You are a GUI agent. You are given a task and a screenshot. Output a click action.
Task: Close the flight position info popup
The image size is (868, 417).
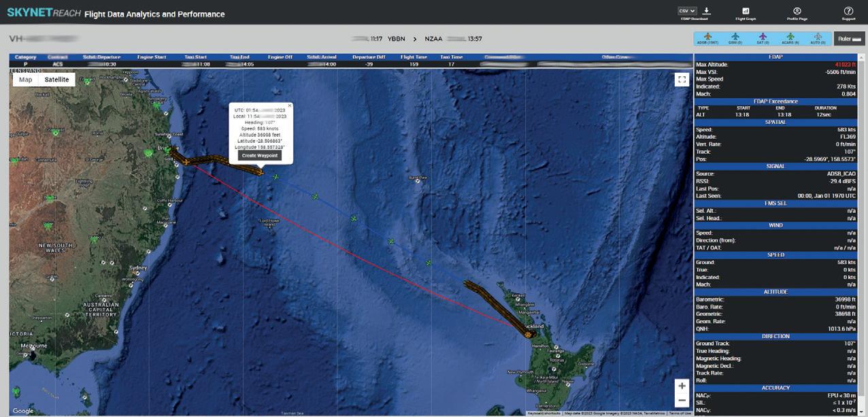[289, 105]
